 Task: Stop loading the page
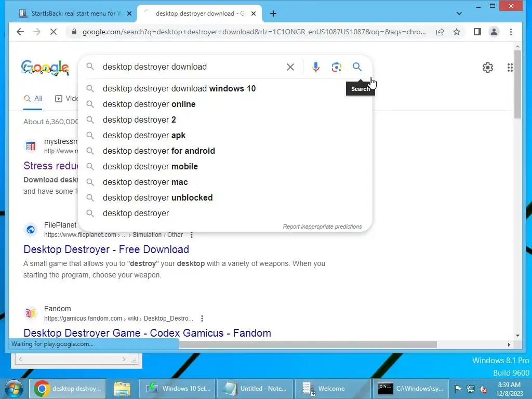pos(54,32)
